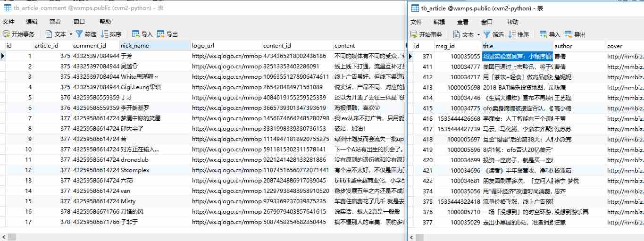Click 开始事务 label in tb_article_comment toolbar
Screen dimensions: 644x241
tap(23, 34)
